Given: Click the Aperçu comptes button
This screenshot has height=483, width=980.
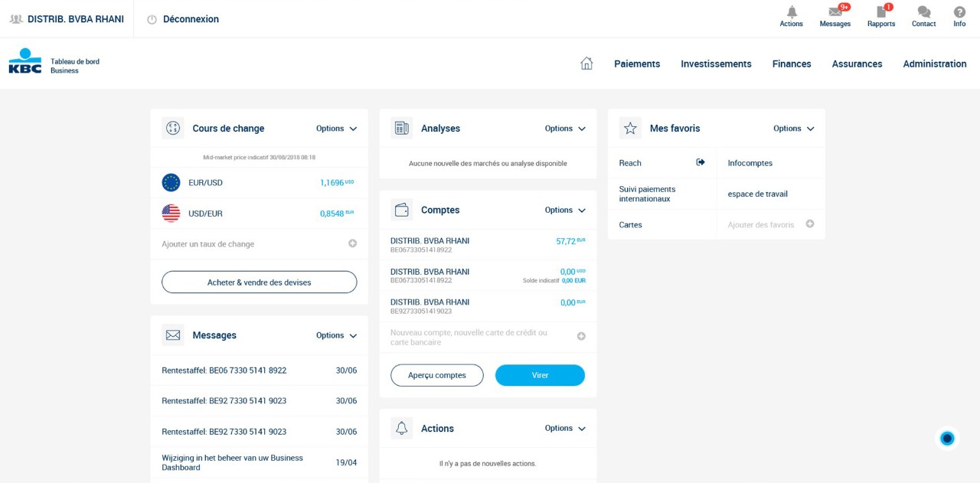Looking at the screenshot, I should coord(437,375).
